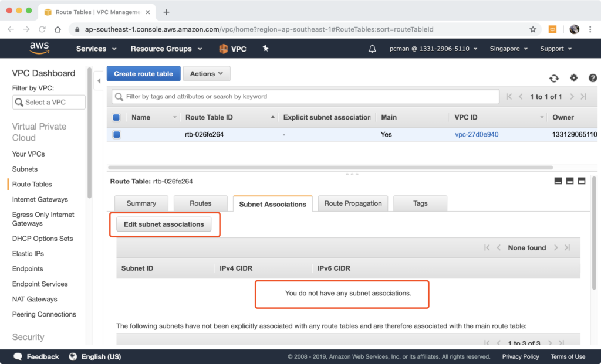Open the Services dropdown menu
This screenshot has width=601, height=364.
coord(96,49)
